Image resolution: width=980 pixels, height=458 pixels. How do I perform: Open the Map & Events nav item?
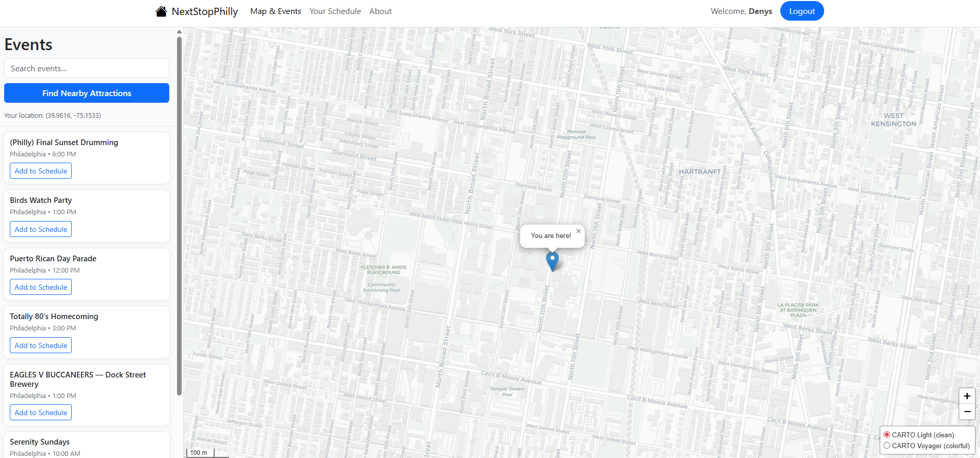[276, 11]
